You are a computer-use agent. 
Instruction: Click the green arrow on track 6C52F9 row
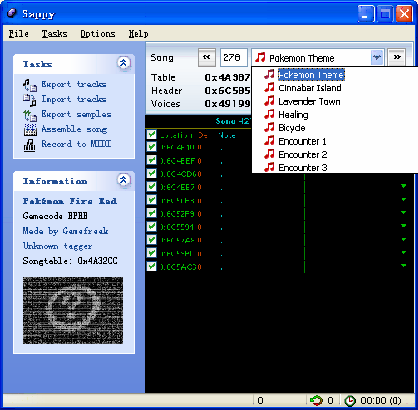click(x=404, y=212)
